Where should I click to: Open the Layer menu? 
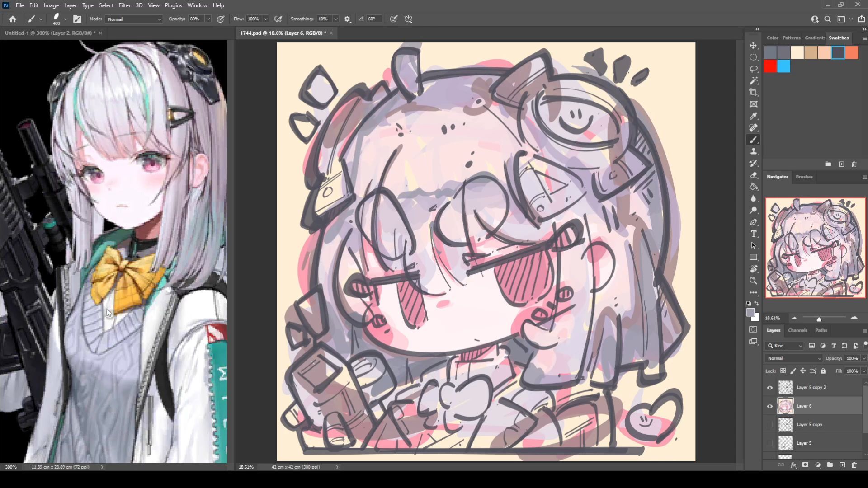[x=70, y=5]
